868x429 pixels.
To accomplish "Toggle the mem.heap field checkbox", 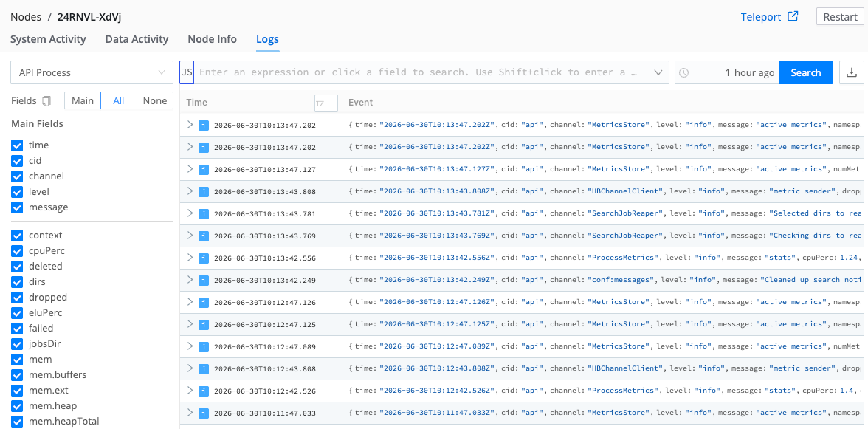I will (16, 406).
